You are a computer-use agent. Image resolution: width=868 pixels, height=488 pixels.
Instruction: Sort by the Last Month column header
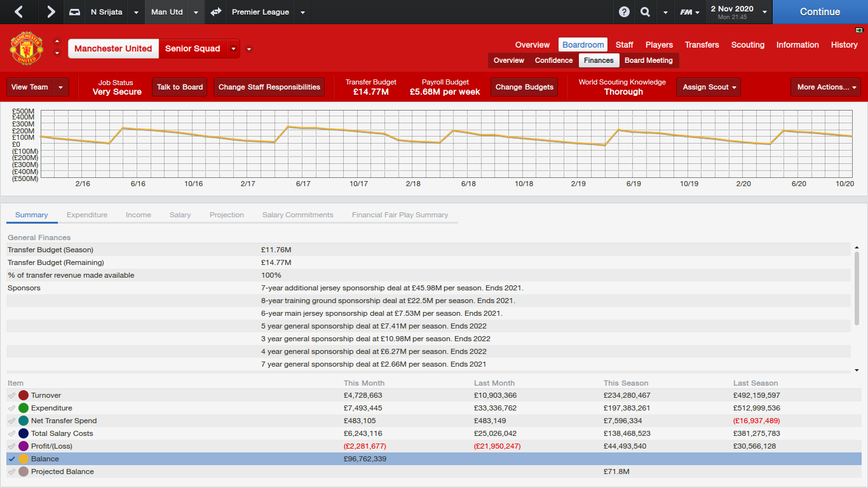494,383
